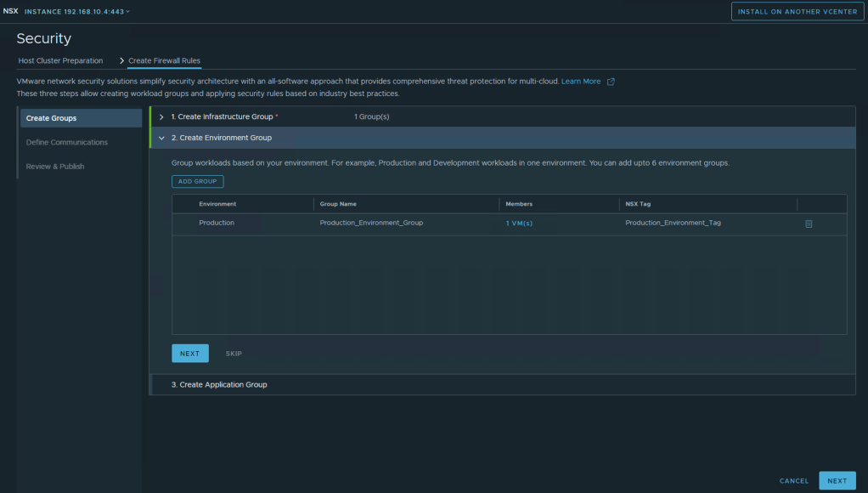Select the Create Firewall Rules tab
868x493 pixels.
pyautogui.click(x=164, y=61)
